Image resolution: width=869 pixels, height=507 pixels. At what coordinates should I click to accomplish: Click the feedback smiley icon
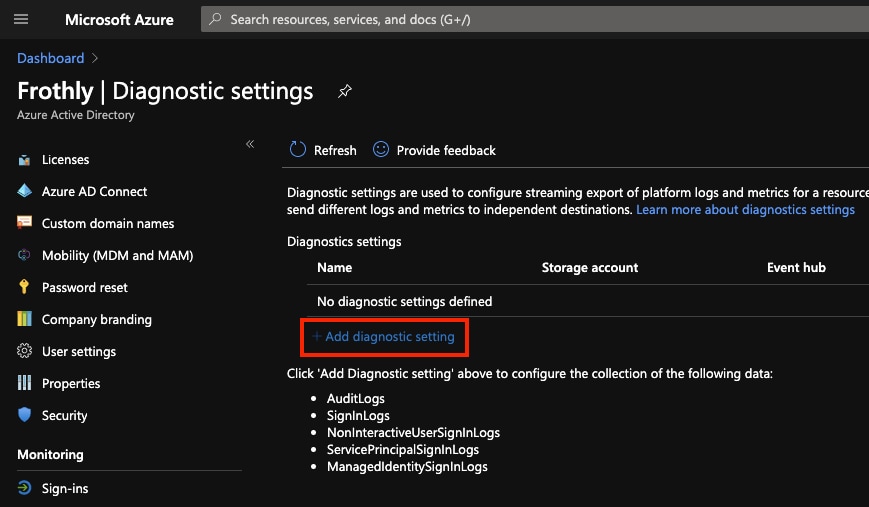click(x=381, y=149)
